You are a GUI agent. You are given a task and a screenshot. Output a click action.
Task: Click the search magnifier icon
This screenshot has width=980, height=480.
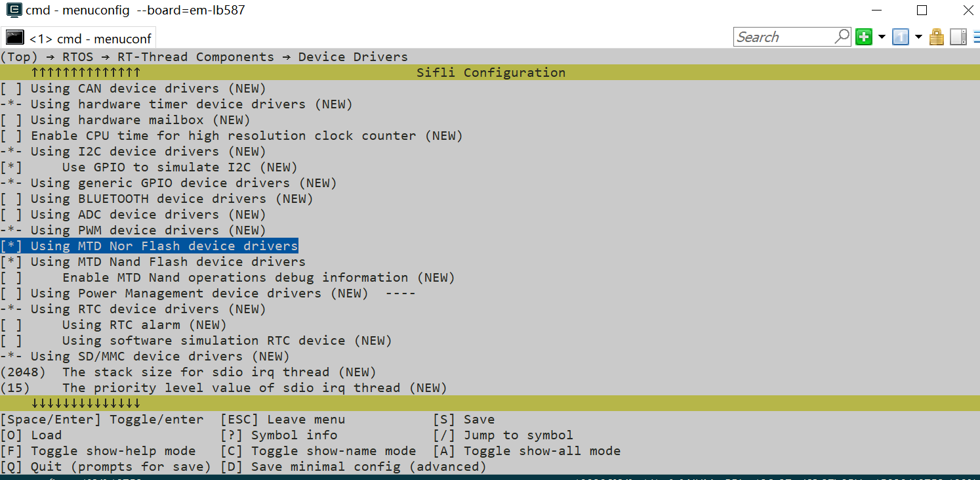coord(842,37)
